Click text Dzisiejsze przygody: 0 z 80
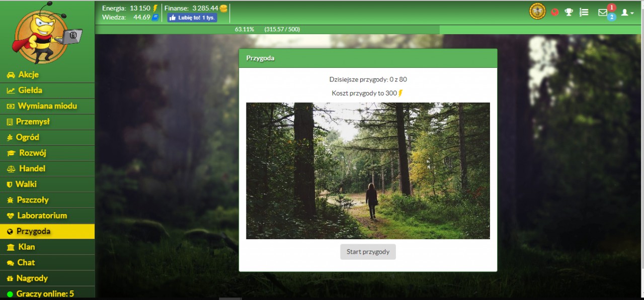 (x=368, y=79)
